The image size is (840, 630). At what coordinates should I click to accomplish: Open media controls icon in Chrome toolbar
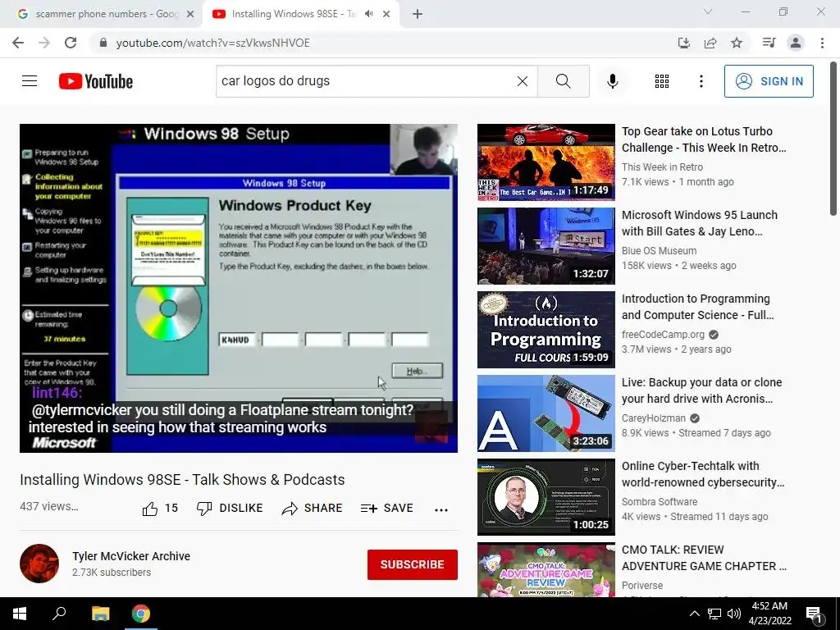769,43
